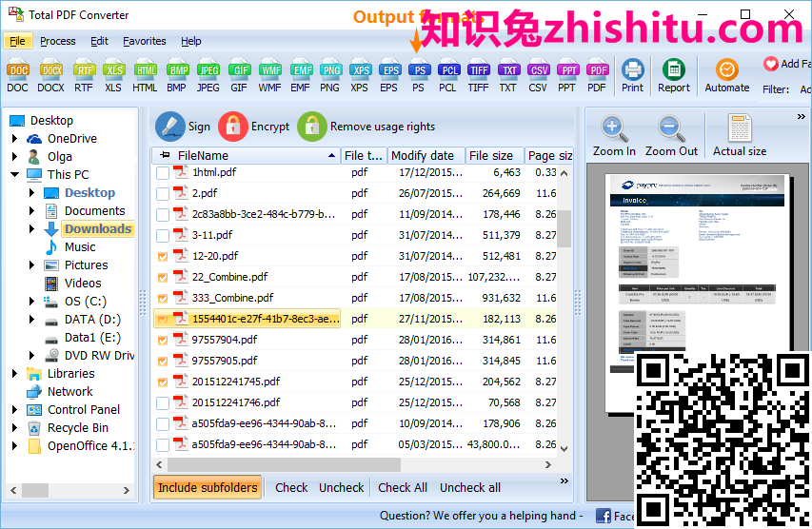Expand the Downloads folder node
812x529 pixels.
point(31,228)
